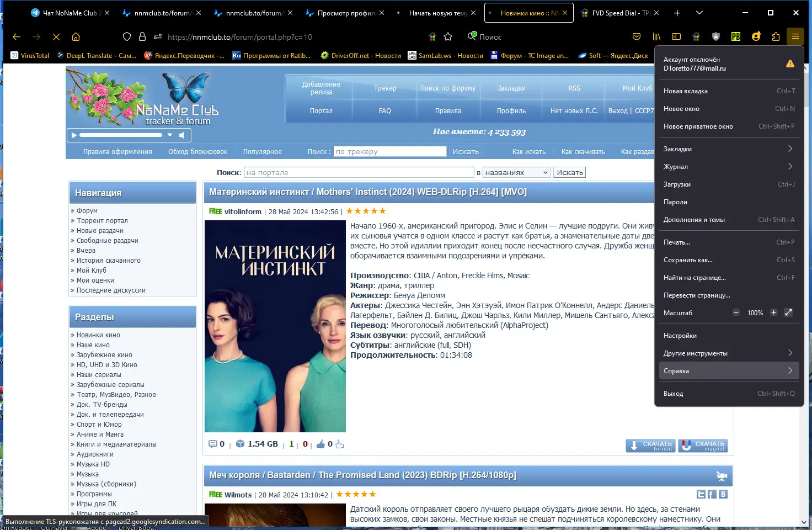Image resolution: width=812 pixels, height=530 pixels.
Task: Toggle the sidebar panel icon
Action: point(676,37)
